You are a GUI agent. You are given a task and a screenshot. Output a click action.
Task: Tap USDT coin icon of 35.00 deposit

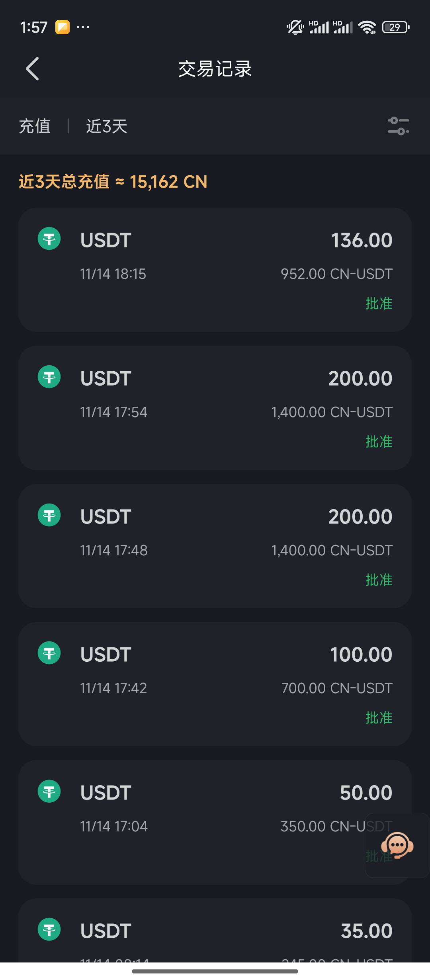click(49, 929)
